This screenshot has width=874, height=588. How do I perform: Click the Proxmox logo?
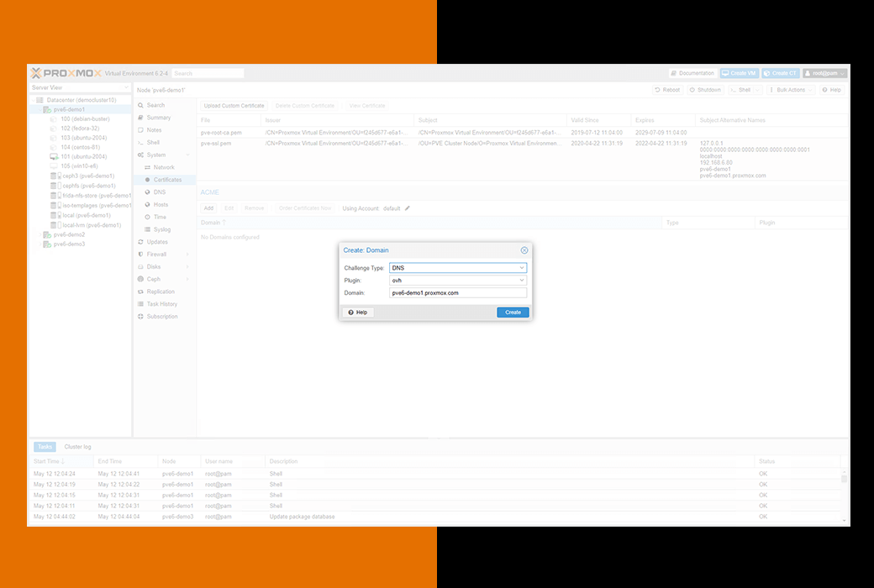click(66, 73)
